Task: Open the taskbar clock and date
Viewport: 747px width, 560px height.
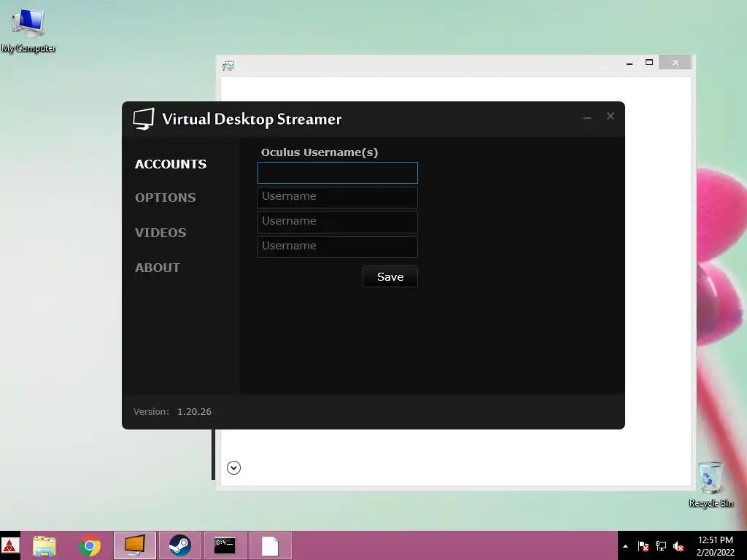Action: 716,546
